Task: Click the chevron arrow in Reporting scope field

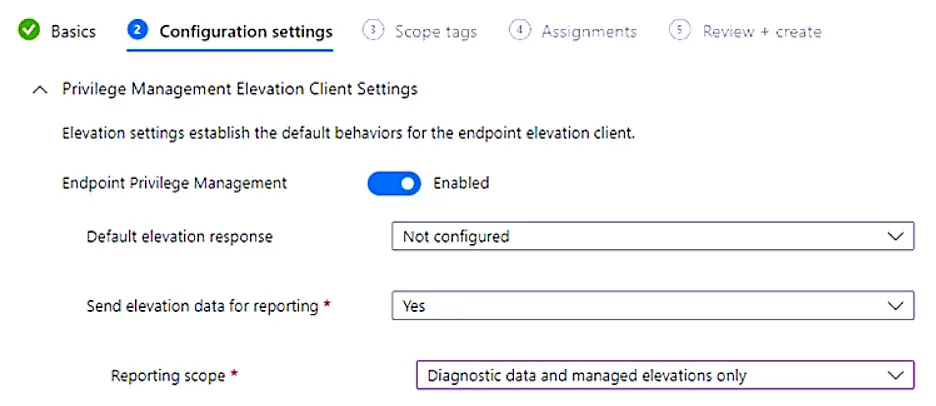Action: tap(895, 376)
